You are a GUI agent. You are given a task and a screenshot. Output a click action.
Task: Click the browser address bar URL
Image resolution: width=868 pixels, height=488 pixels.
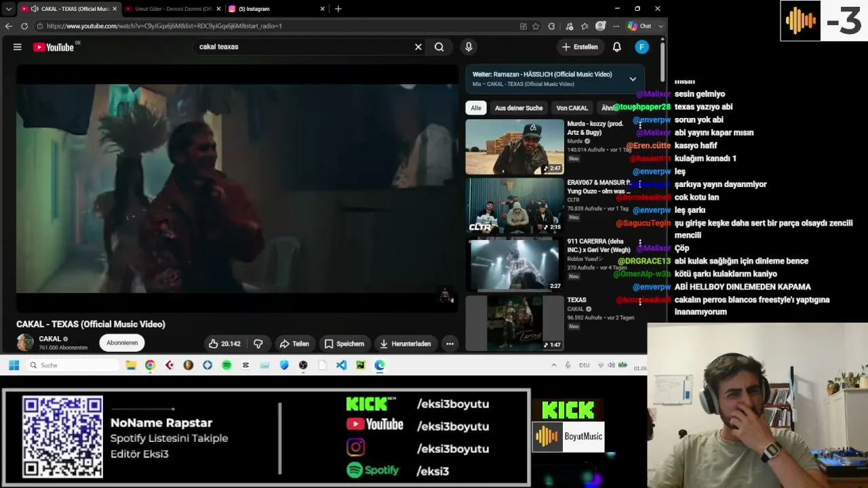tap(164, 26)
